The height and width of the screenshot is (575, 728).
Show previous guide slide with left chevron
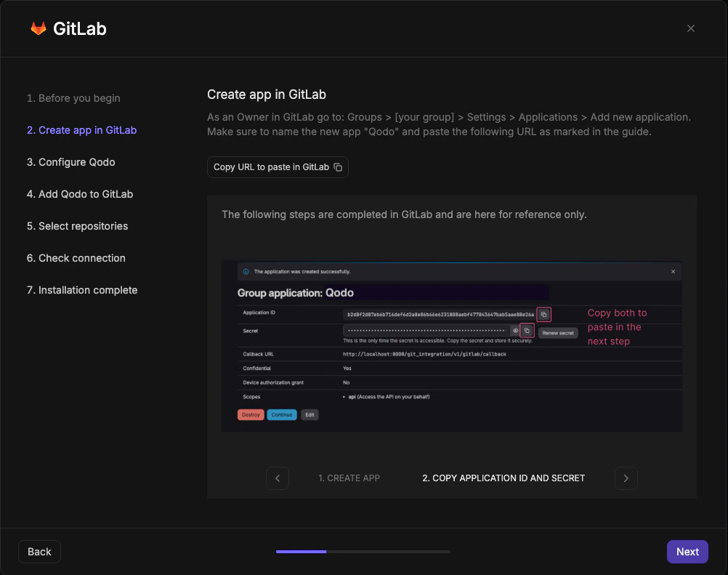(x=278, y=478)
